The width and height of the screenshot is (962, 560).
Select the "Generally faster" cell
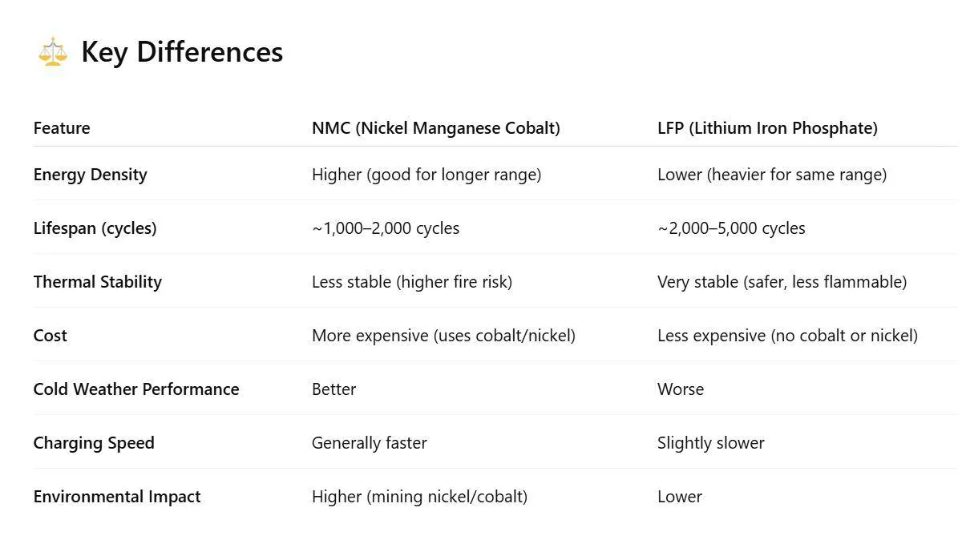coord(369,443)
